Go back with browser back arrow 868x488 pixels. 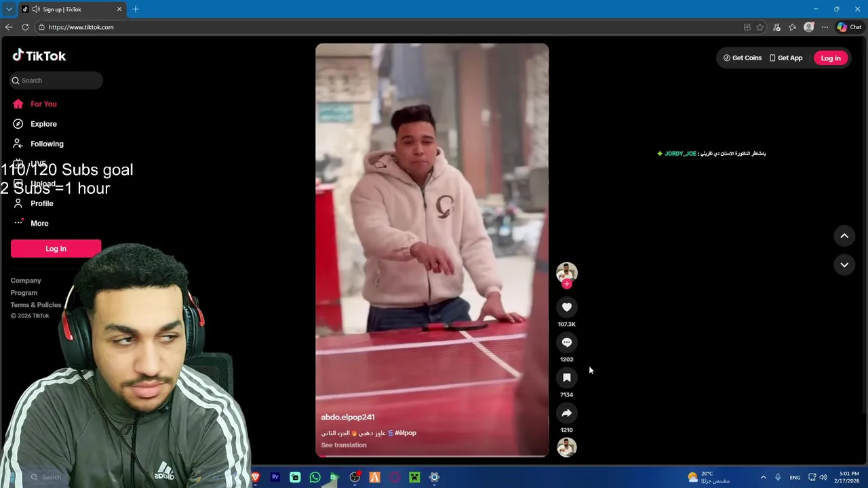click(9, 27)
